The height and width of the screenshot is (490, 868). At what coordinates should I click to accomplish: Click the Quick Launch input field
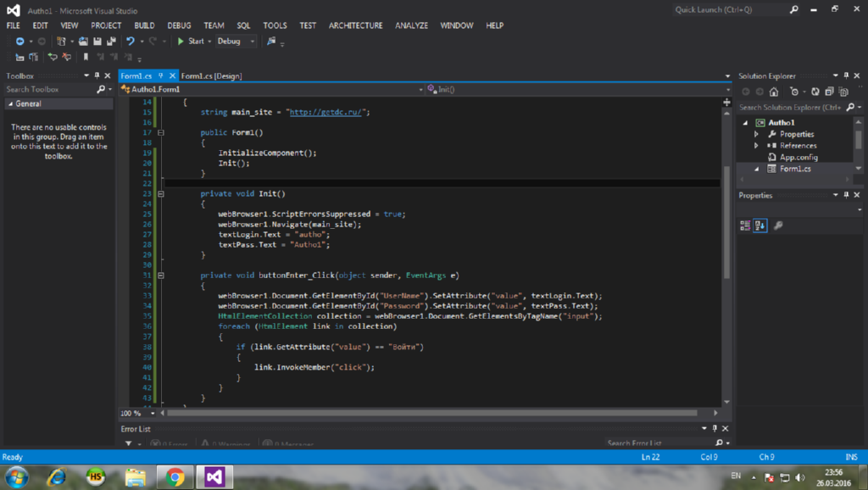point(730,10)
